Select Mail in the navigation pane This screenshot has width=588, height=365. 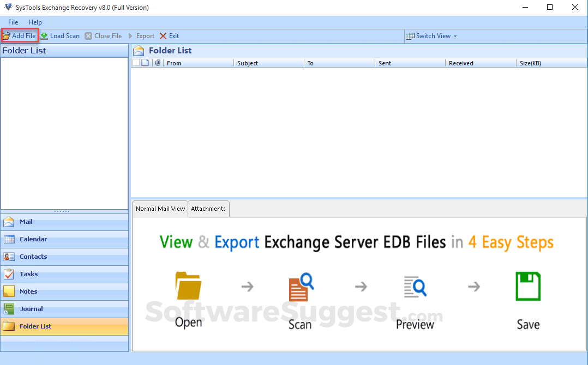tap(64, 222)
